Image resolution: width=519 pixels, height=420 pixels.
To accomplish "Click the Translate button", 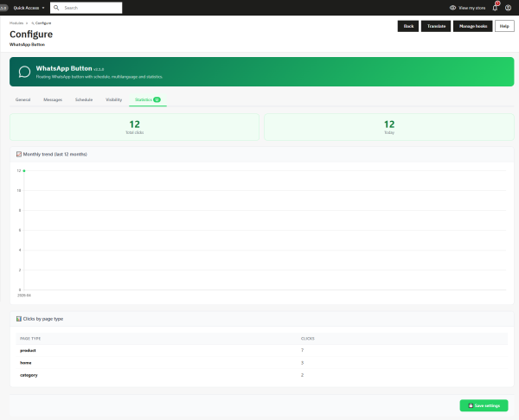I will click(x=436, y=26).
